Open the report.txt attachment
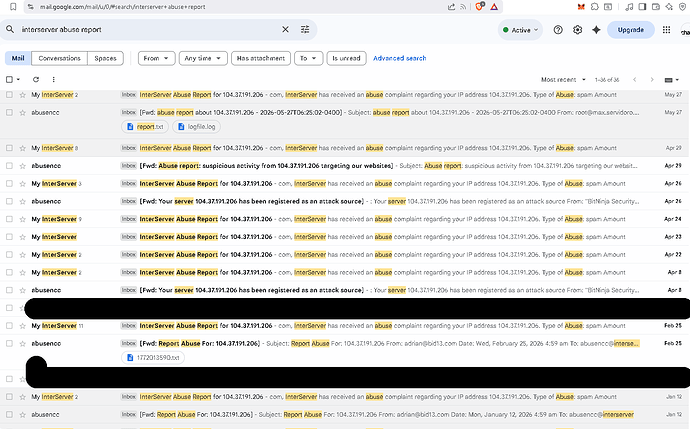Screen dimensions: 690x429 (145, 127)
